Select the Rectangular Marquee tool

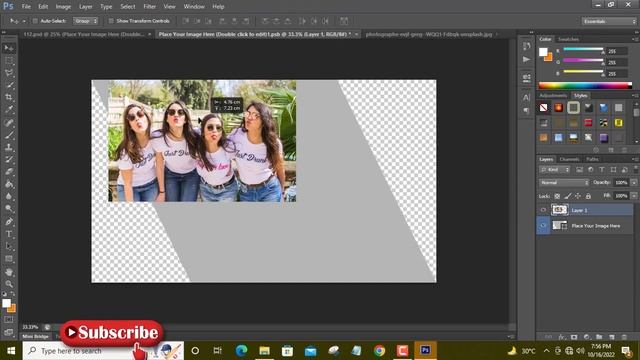[9, 61]
